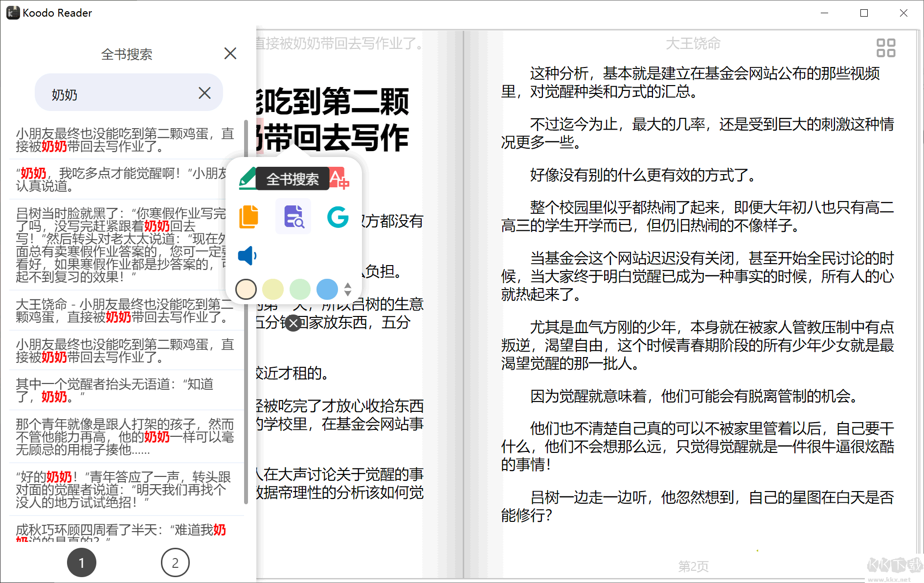Open search result page 2
This screenshot has height=583, width=924.
click(x=175, y=562)
